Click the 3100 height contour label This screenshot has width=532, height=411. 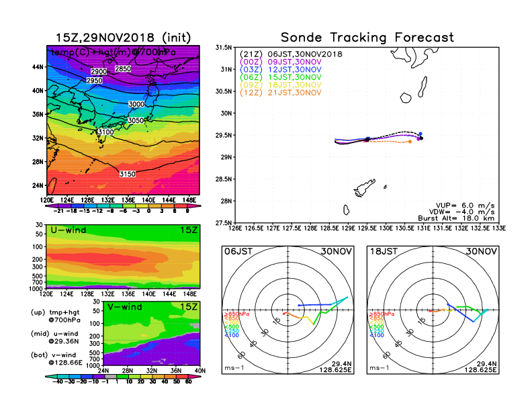(x=105, y=132)
